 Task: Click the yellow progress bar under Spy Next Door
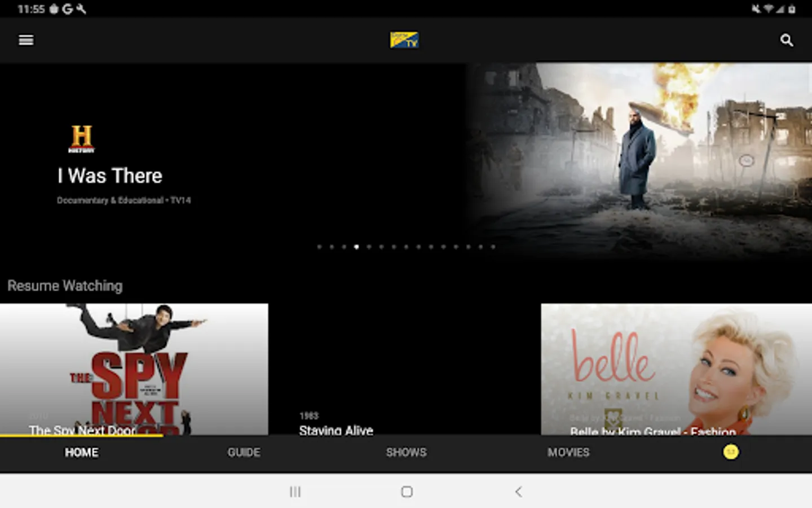click(82, 435)
